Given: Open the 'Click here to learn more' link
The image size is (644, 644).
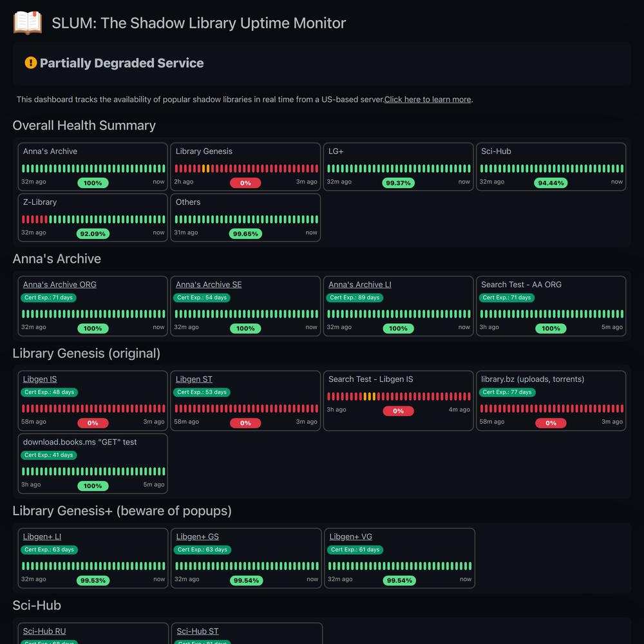Looking at the screenshot, I should pyautogui.click(x=428, y=99).
